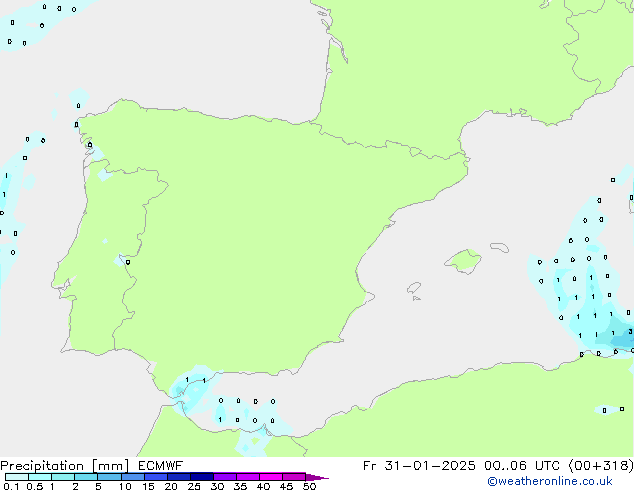Viewport: 634px width, 490px height.
Task: Click the ECMWF model label
Action: 161,466
